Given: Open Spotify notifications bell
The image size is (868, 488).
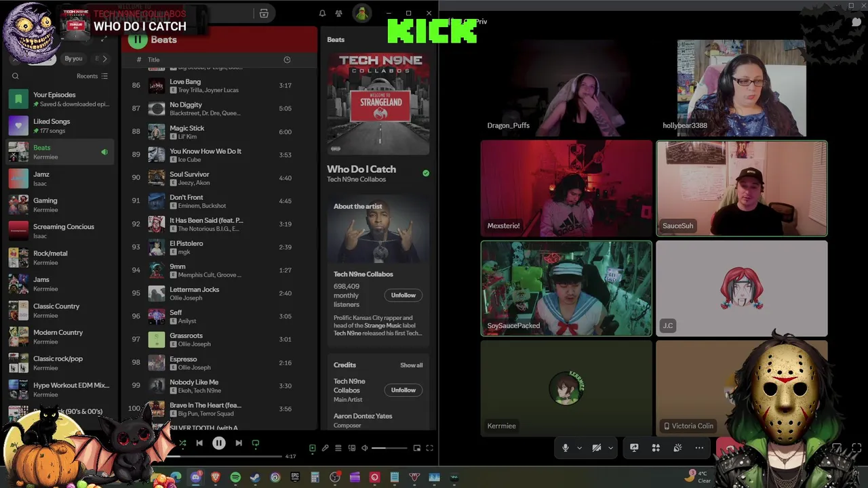Looking at the screenshot, I should (322, 14).
